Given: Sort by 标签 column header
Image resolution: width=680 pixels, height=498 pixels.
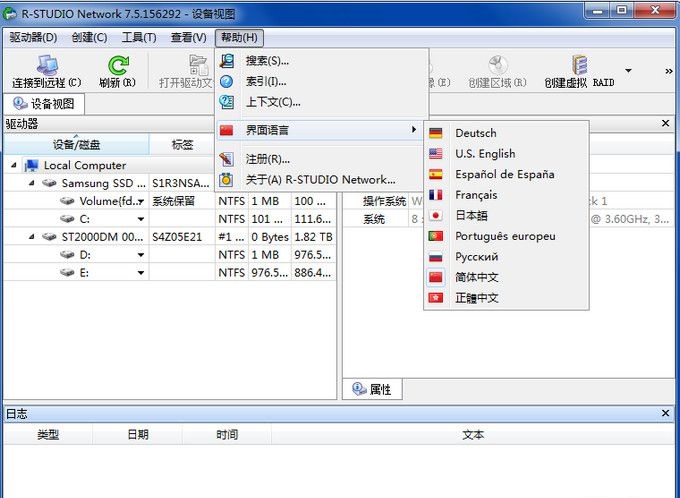Looking at the screenshot, I should [182, 144].
